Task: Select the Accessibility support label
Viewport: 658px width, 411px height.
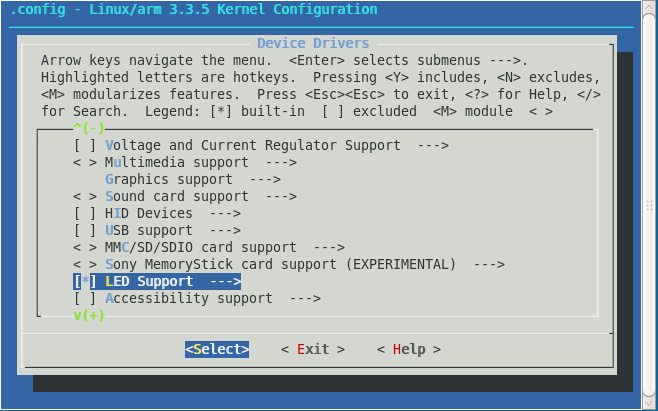Action: 189,298
